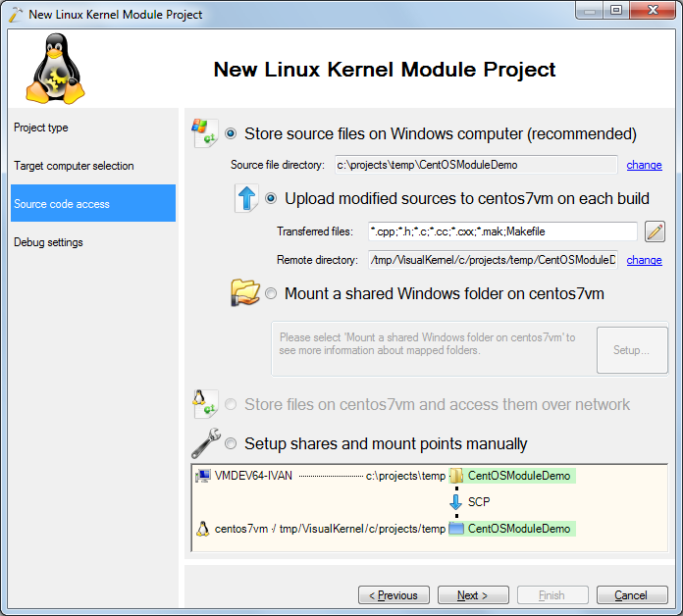
Task: Open the Source code access step
Action: pyautogui.click(x=93, y=203)
